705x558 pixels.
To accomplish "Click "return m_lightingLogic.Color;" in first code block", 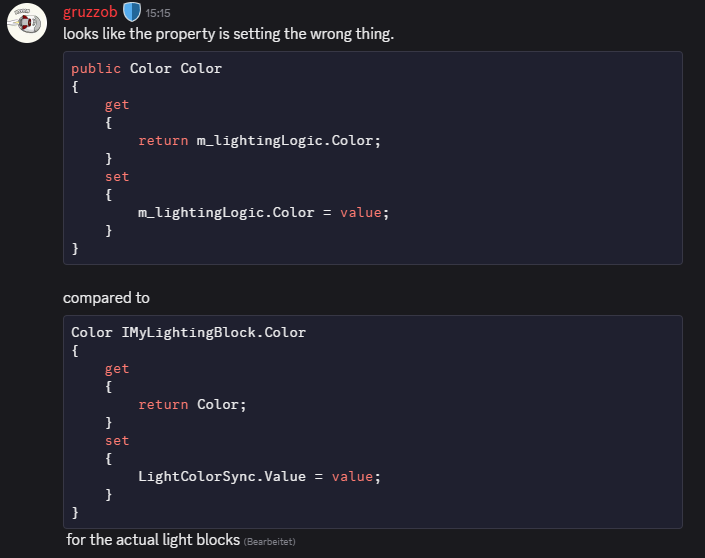I will (260, 140).
